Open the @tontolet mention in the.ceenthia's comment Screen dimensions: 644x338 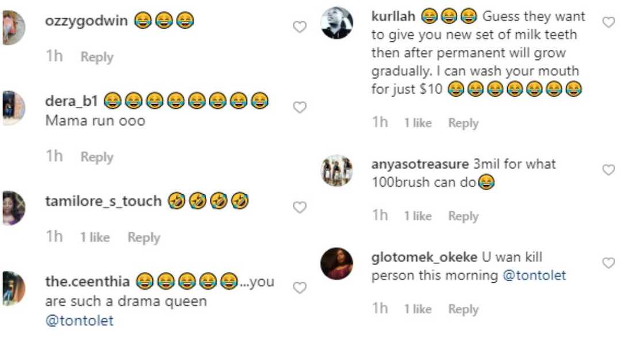pos(79,321)
